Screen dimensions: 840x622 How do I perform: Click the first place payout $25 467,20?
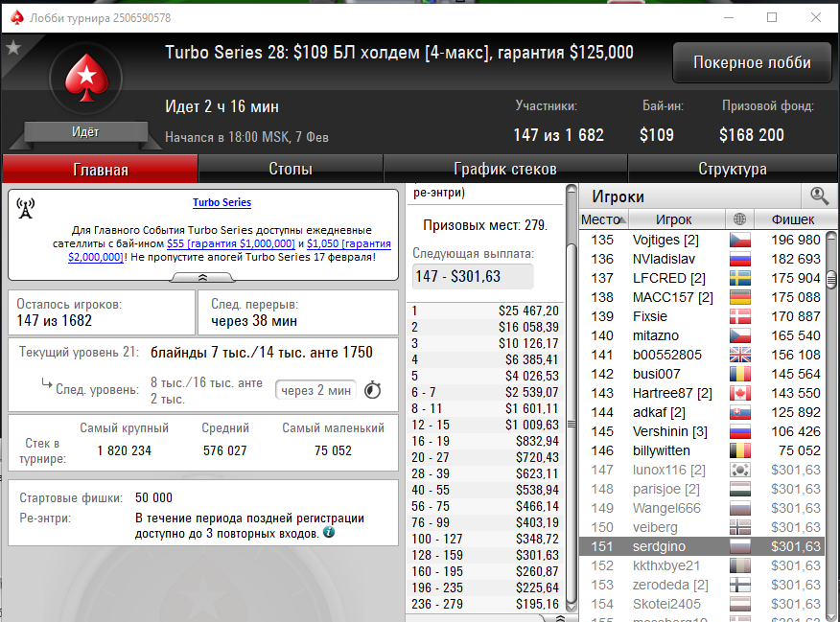tap(528, 311)
